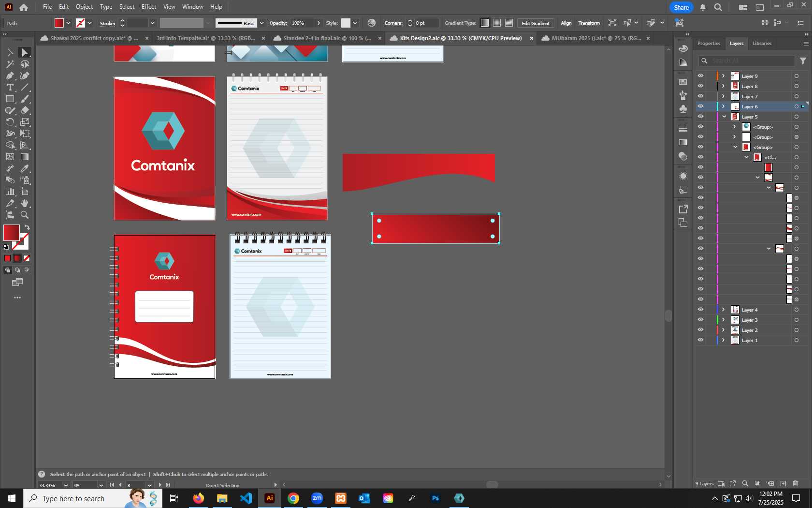This screenshot has width=812, height=508.
Task: Choose Linear Gradient type swatch
Action: coord(484,23)
